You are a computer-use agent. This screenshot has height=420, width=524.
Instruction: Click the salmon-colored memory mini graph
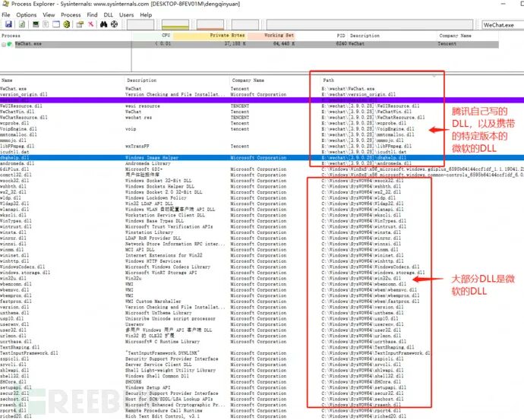coord(210,24)
